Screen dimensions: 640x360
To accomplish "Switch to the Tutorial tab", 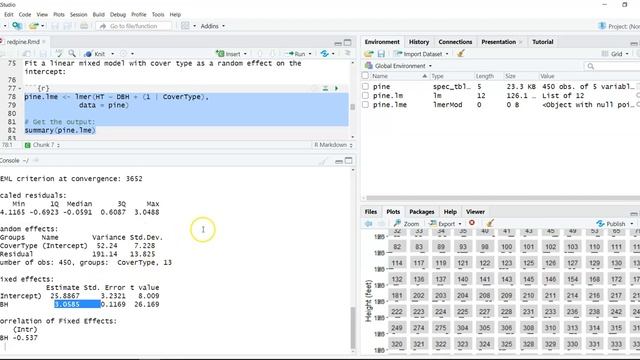I will tap(542, 42).
